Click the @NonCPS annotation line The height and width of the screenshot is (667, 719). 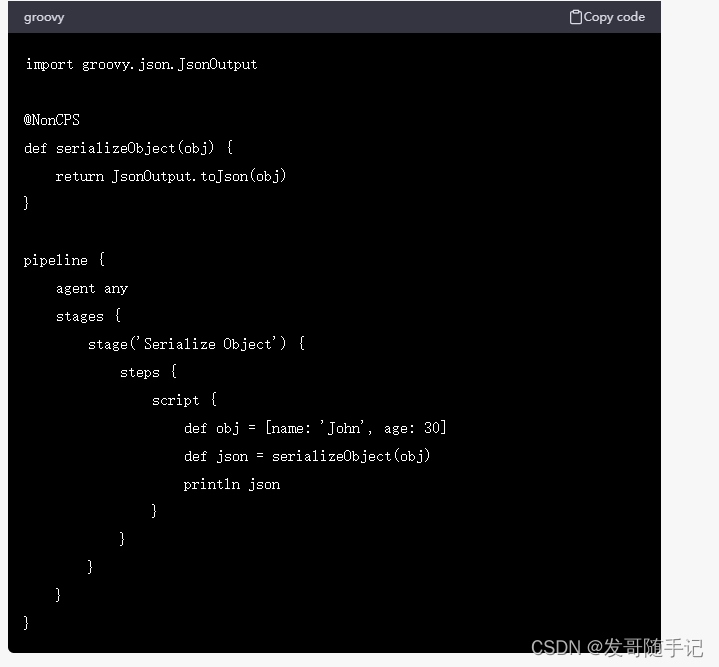[52, 120]
